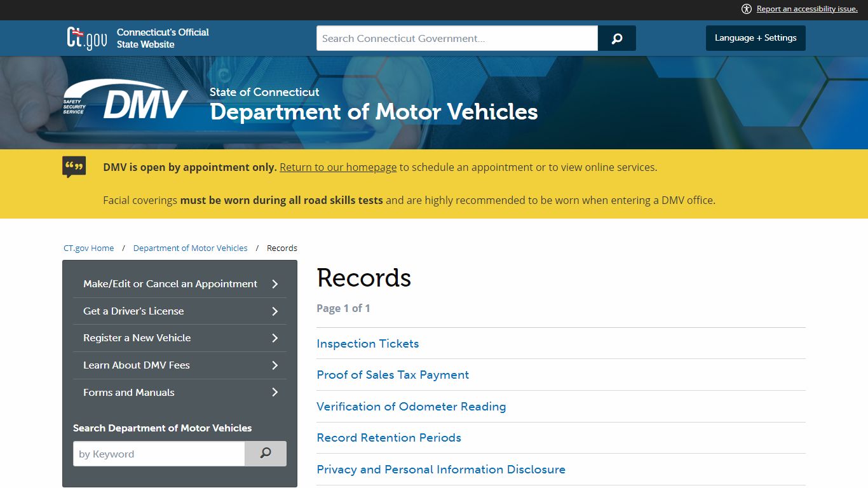The image size is (868, 488).
Task: Open the Language + Settings menu
Action: tap(756, 38)
